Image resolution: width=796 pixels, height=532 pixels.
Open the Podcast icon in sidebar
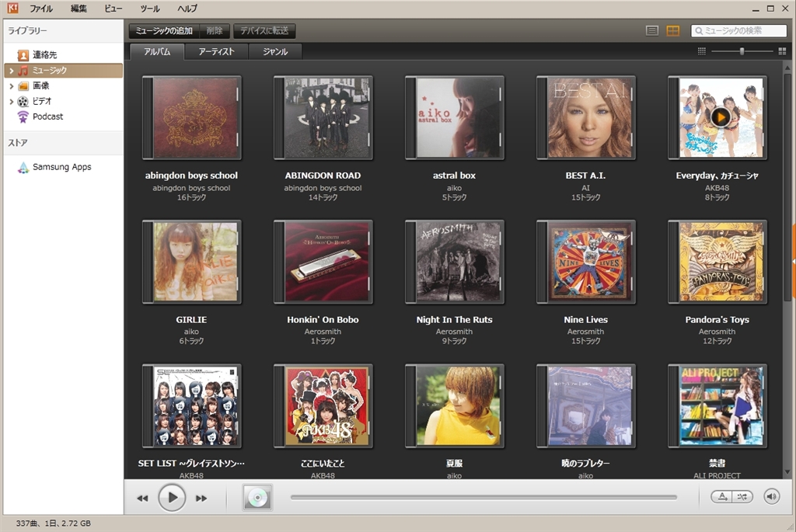[x=23, y=116]
